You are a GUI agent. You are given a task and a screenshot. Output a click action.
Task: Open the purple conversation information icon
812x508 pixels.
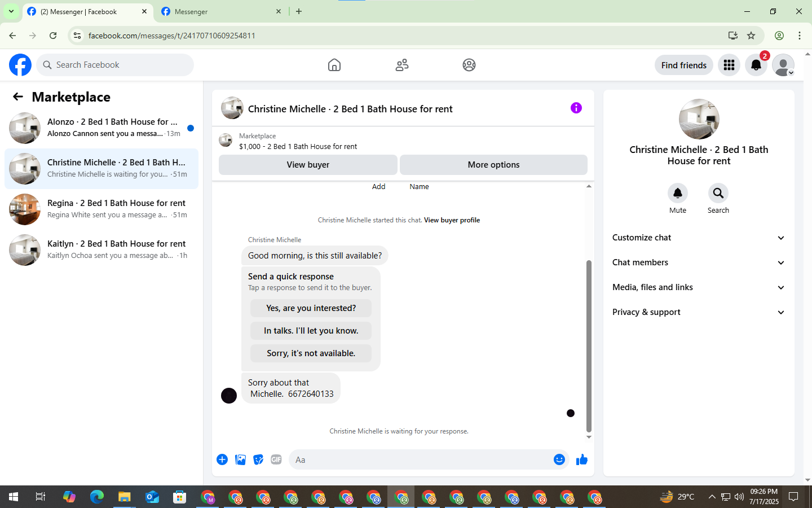576,108
